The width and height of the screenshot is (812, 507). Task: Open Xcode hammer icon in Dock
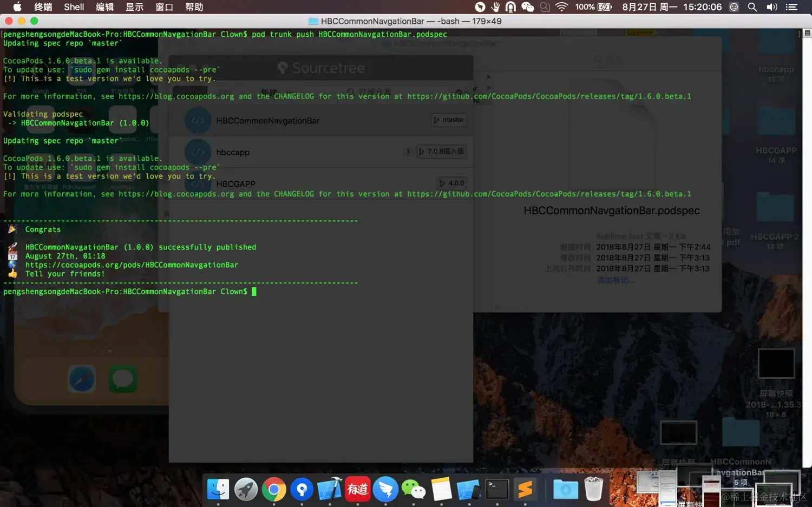[330, 490]
